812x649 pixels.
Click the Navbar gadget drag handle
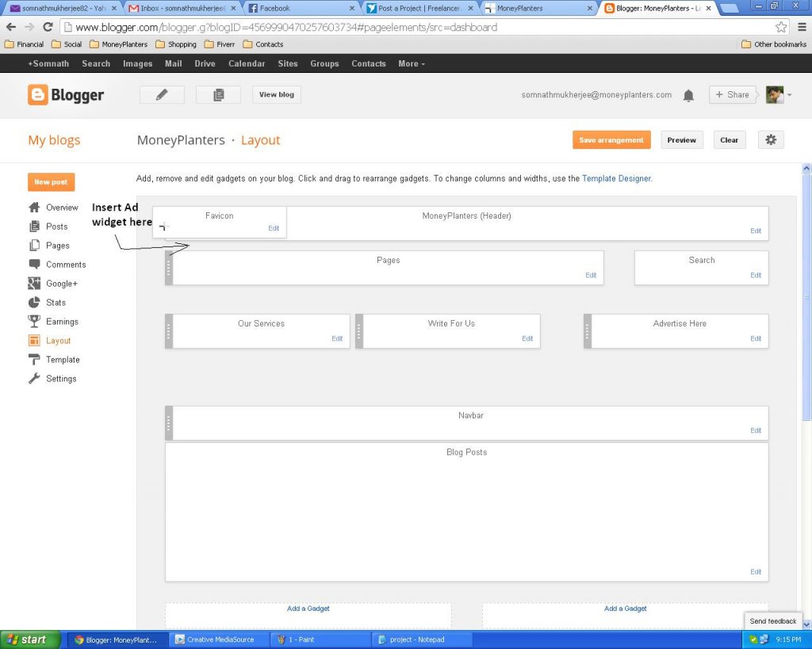tap(168, 423)
